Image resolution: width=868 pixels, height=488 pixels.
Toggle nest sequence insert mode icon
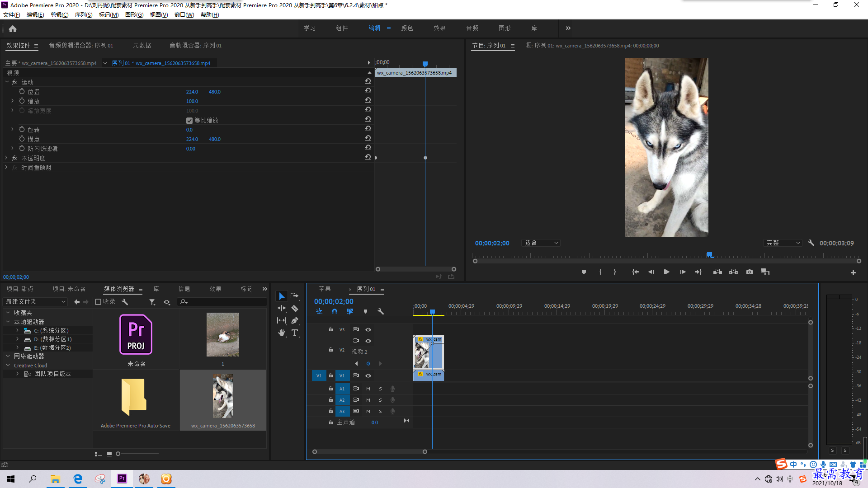[319, 311]
